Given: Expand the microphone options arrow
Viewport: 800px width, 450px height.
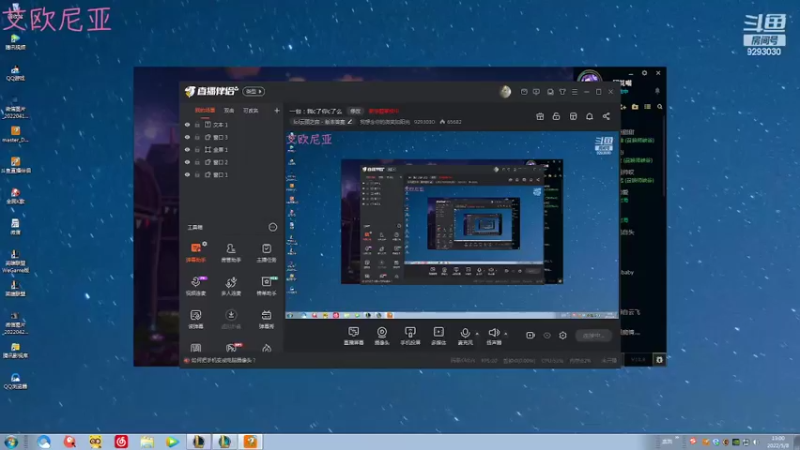Looking at the screenshot, I should (477, 334).
